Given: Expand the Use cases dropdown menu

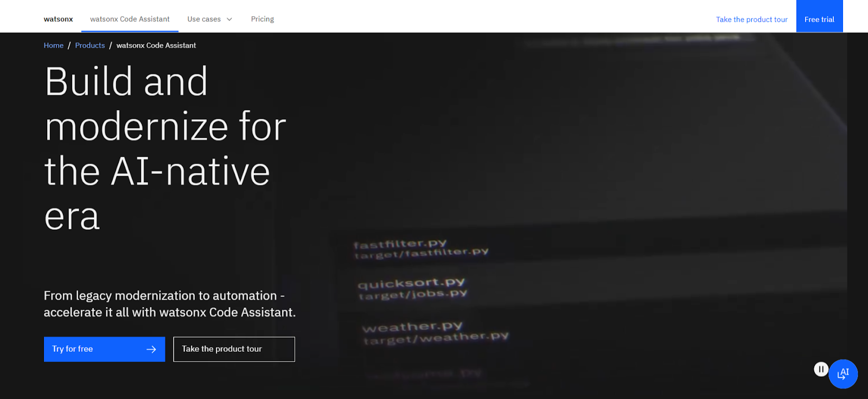Looking at the screenshot, I should 210,19.
